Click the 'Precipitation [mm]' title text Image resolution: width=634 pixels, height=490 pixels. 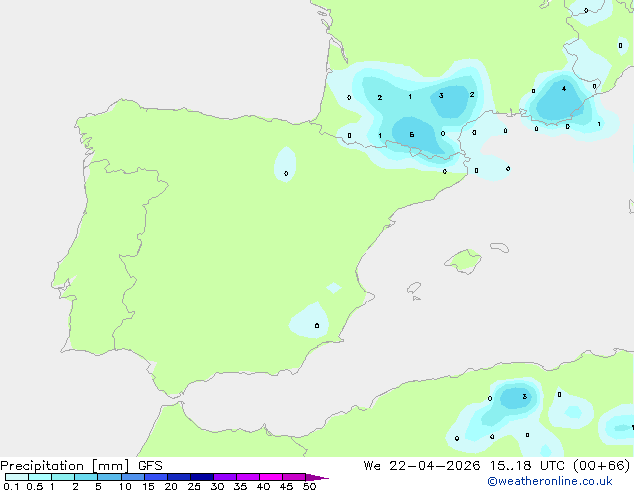(x=65, y=466)
